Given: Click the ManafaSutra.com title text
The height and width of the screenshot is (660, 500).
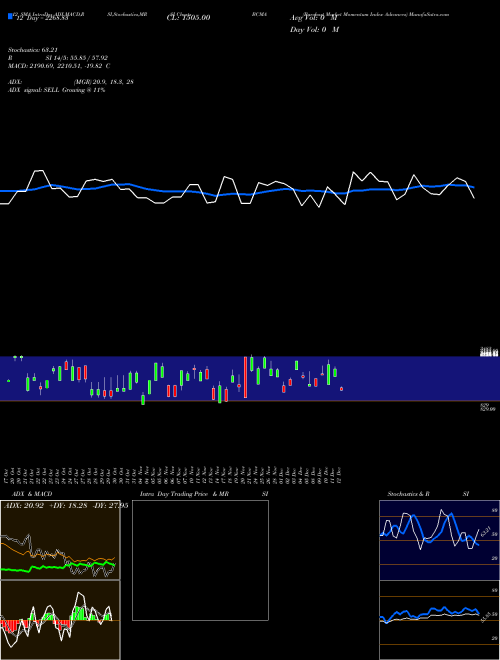Looking at the screenshot, I should [x=427, y=14].
